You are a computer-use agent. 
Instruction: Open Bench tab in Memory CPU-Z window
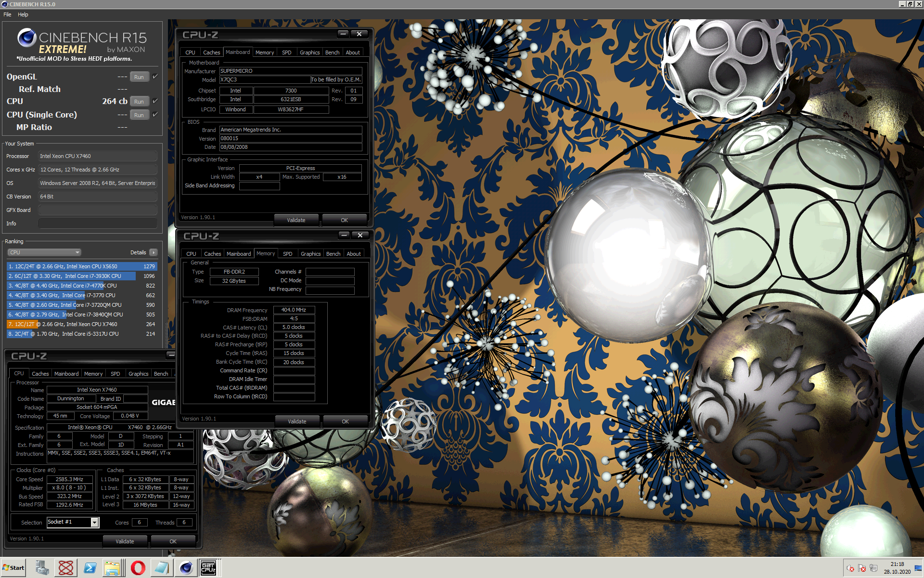(333, 254)
